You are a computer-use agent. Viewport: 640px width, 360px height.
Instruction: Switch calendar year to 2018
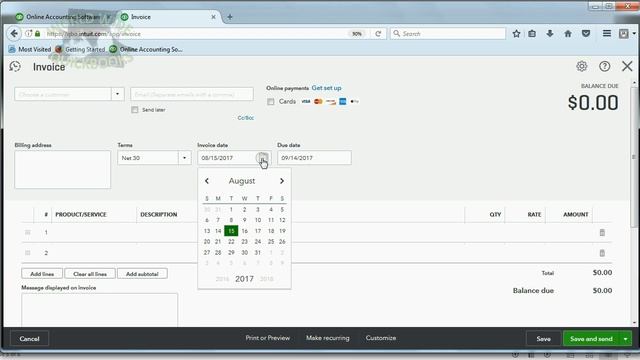[x=267, y=279]
